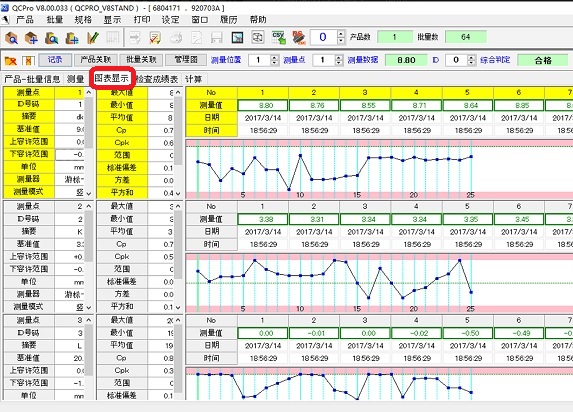573x412 pixels.
Task: Click the 产品关联 button
Action: [x=96, y=60]
